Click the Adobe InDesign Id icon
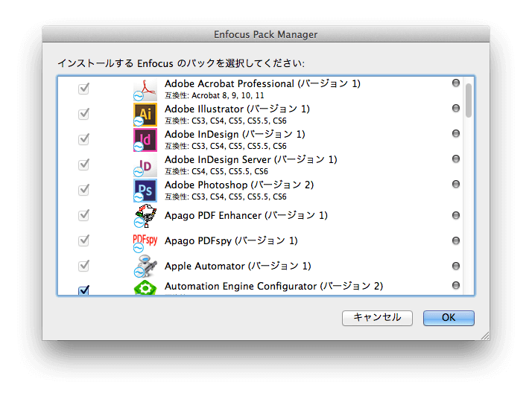The height and width of the screenshot is (399, 532). click(x=145, y=140)
